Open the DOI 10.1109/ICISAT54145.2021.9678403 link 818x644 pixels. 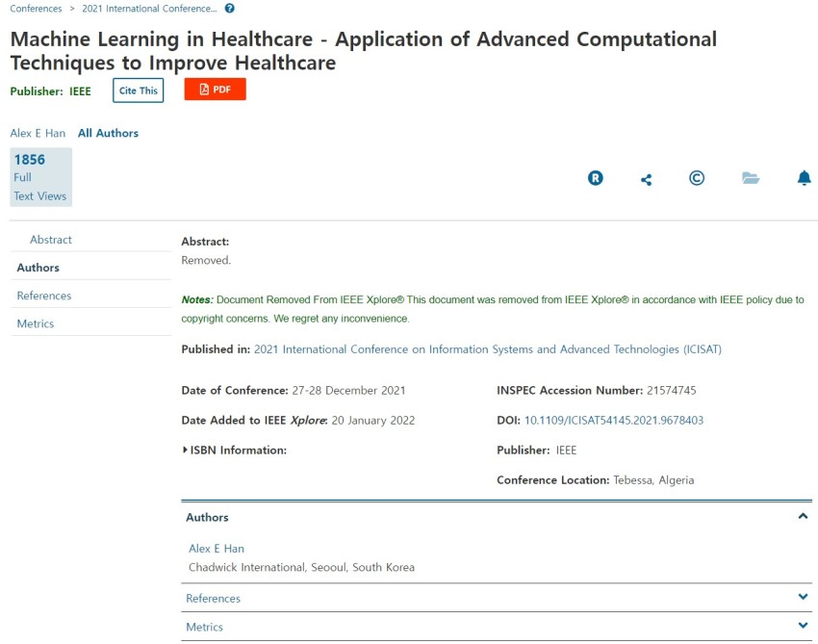coord(614,420)
